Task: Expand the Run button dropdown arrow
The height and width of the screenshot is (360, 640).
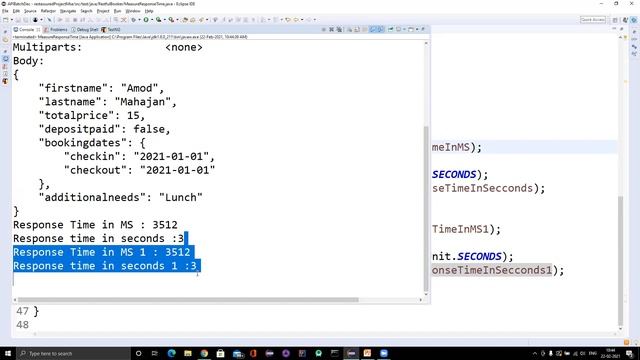Action: point(152,20)
